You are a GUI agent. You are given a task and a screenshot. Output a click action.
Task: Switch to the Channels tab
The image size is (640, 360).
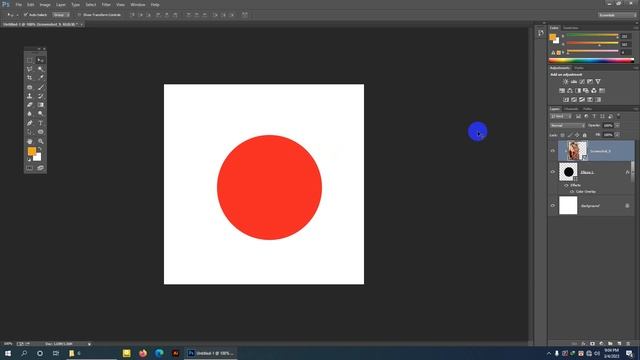(571, 109)
